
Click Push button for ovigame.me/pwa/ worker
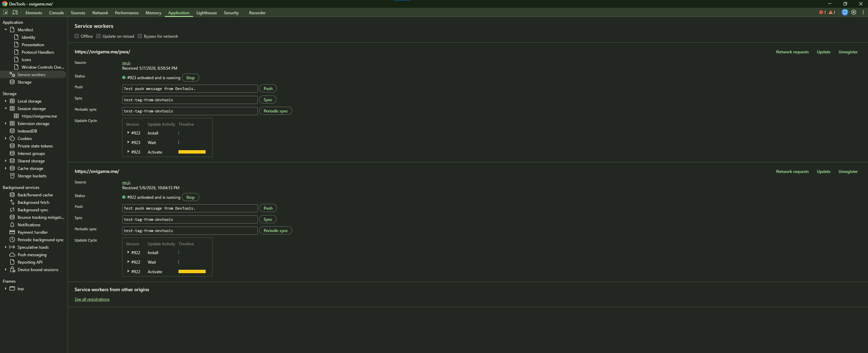pyautogui.click(x=268, y=89)
